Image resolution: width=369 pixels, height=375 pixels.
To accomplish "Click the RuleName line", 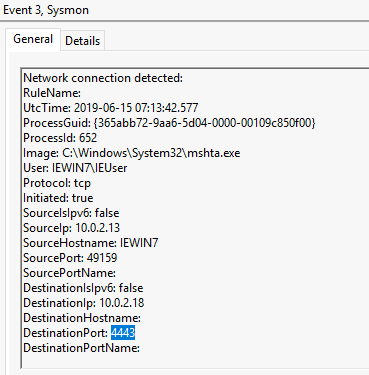I will coord(52,93).
